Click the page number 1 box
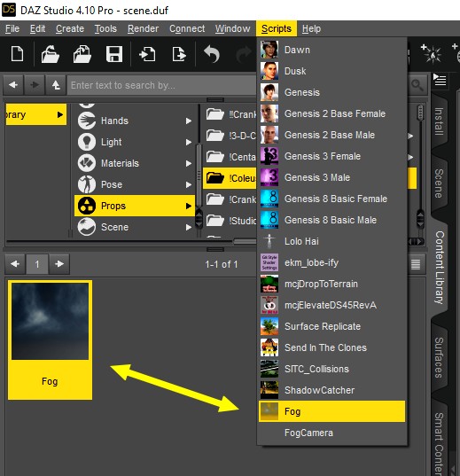 (37, 264)
